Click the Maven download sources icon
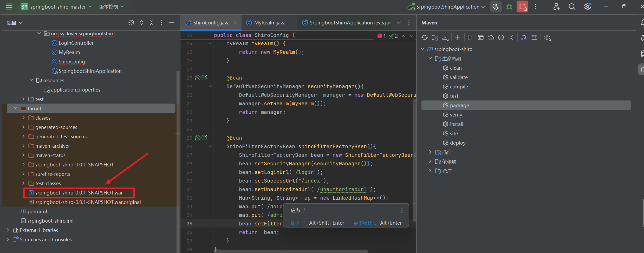The height and width of the screenshot is (253, 644). click(x=445, y=38)
